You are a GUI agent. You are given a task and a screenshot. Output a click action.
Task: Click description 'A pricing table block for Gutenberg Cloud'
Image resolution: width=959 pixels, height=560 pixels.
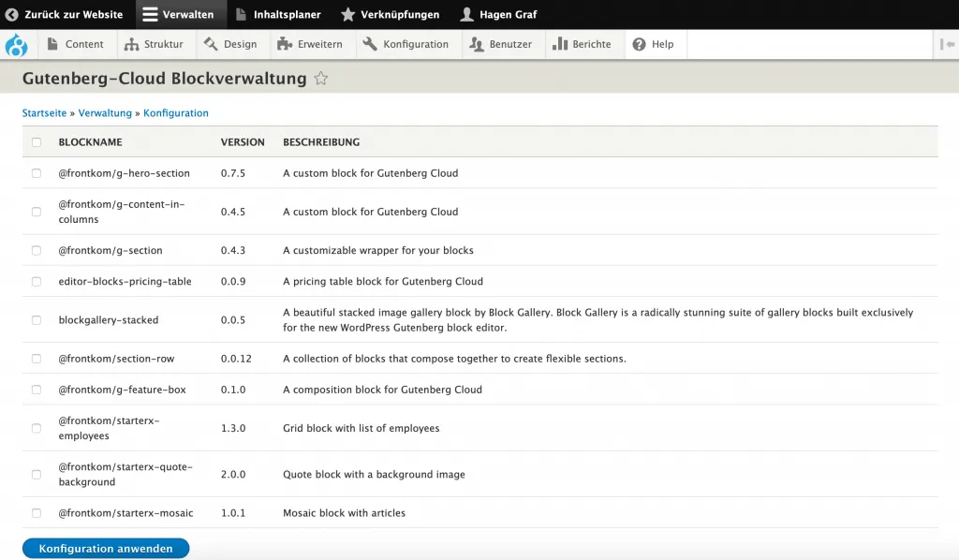(x=383, y=281)
